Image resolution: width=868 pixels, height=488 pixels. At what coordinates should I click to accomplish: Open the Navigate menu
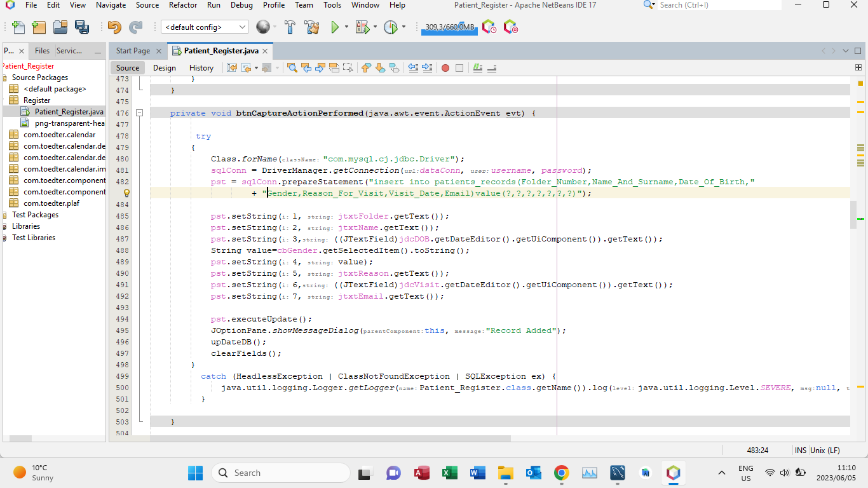(111, 5)
